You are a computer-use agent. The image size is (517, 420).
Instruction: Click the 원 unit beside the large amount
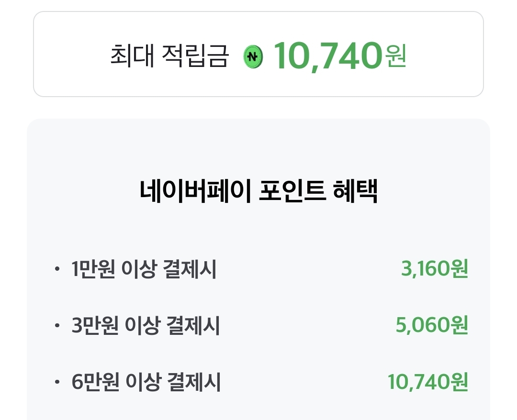pos(396,57)
